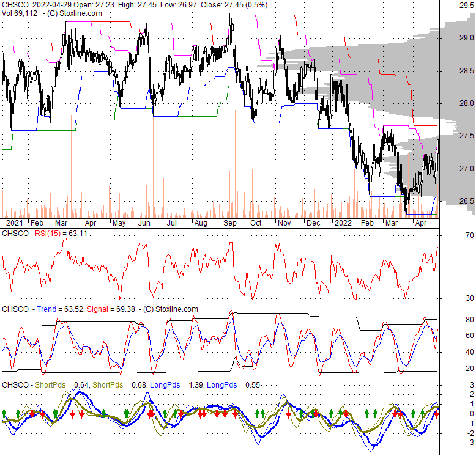The width and height of the screenshot is (476, 456).
Task: Click the Jul month label
Action: tap(172, 223)
